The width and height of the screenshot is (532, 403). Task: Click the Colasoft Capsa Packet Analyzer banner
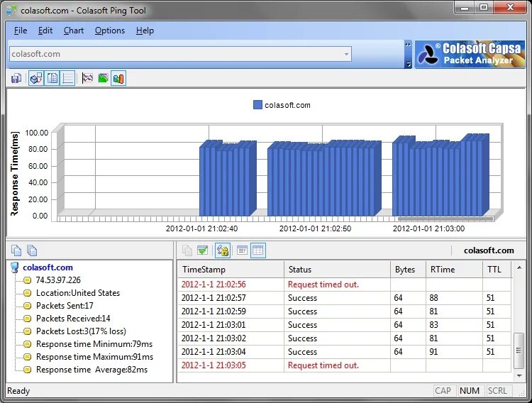coord(470,55)
